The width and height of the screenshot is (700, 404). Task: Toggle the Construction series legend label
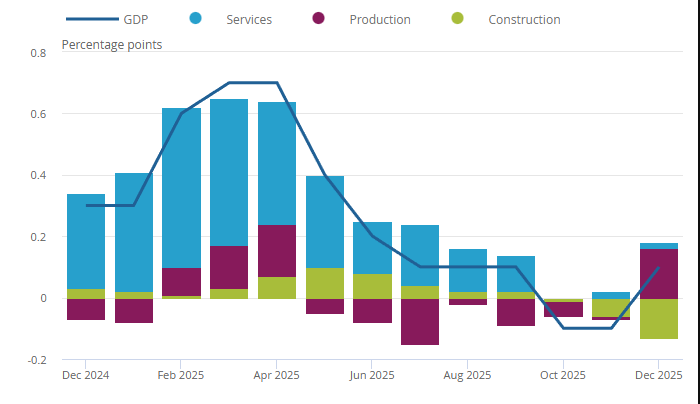pos(524,20)
